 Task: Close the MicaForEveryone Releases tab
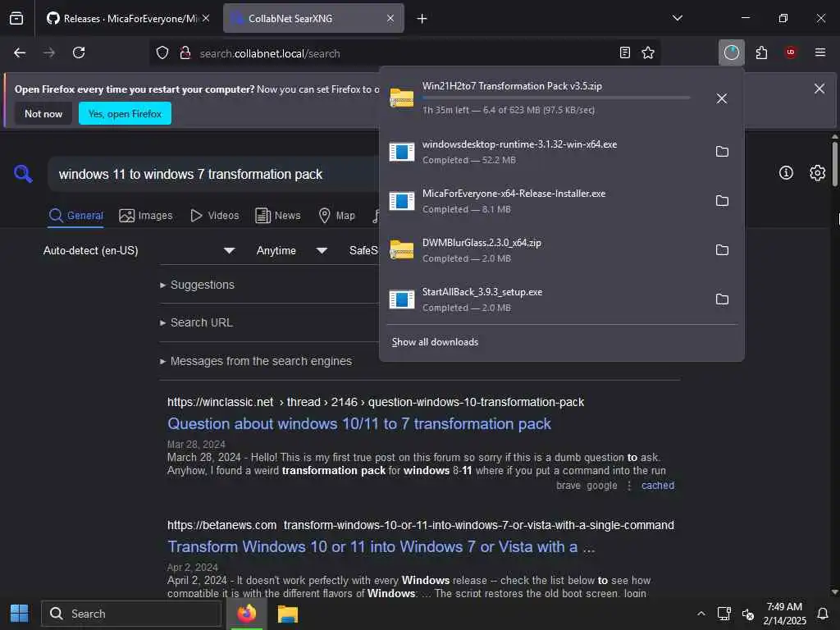point(206,18)
